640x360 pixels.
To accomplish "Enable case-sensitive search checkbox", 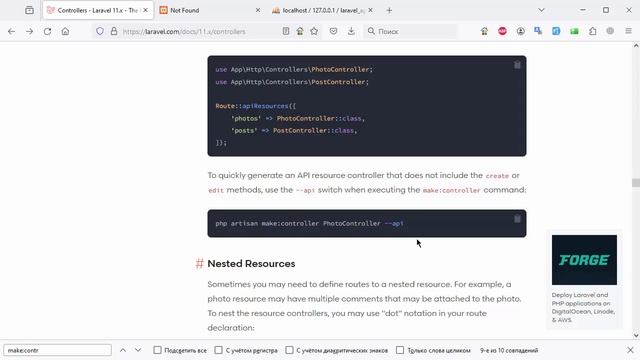I will tap(218, 350).
